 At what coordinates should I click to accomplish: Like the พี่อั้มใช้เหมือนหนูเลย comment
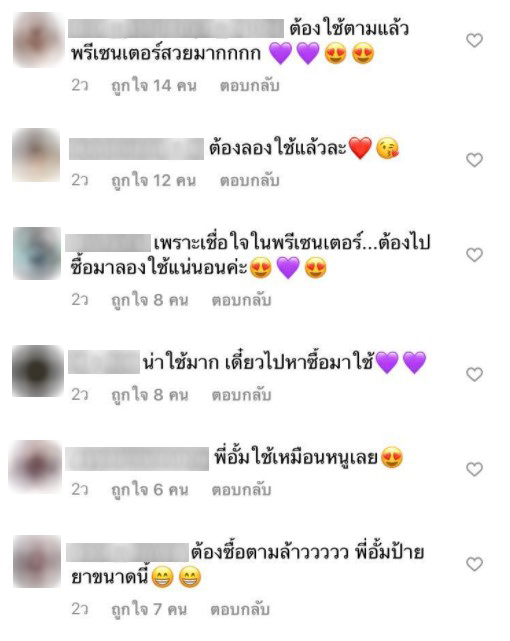474,469
